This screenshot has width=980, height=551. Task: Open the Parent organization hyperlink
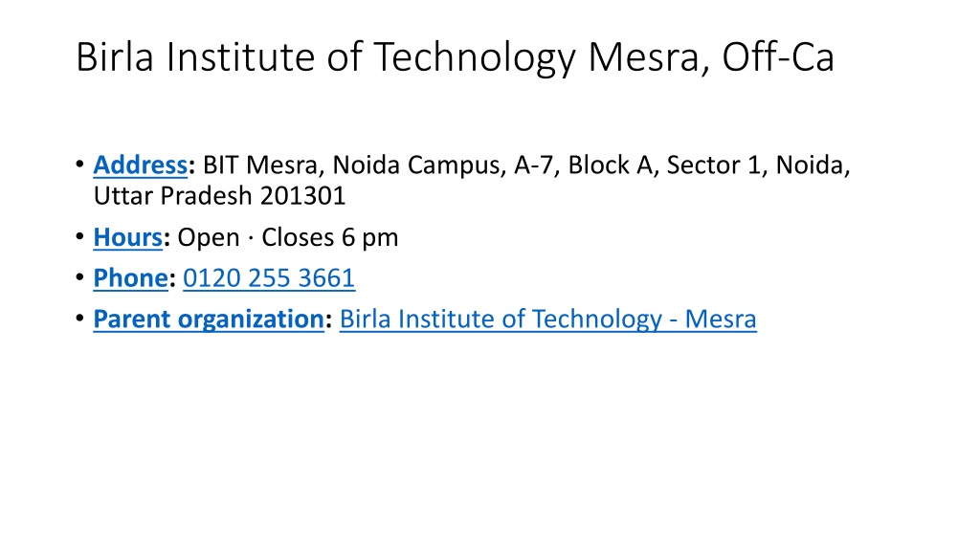pyautogui.click(x=209, y=320)
